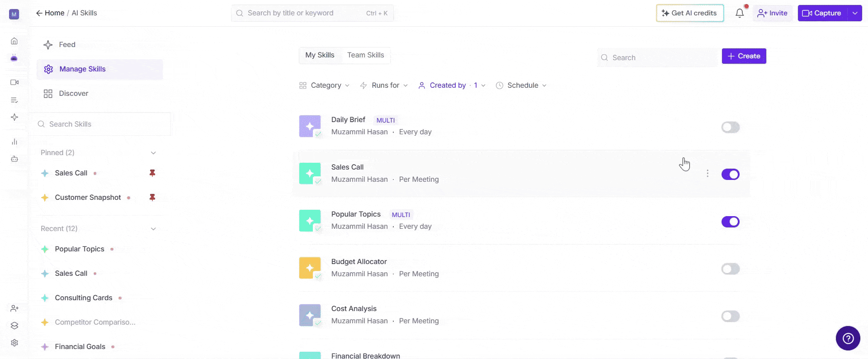Open Feed in the sidebar

click(x=99, y=45)
